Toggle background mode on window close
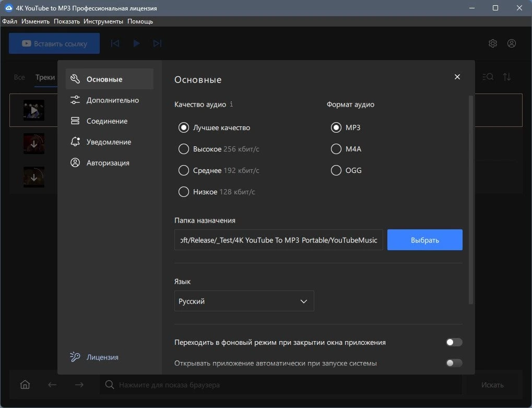532x408 pixels. pyautogui.click(x=454, y=342)
